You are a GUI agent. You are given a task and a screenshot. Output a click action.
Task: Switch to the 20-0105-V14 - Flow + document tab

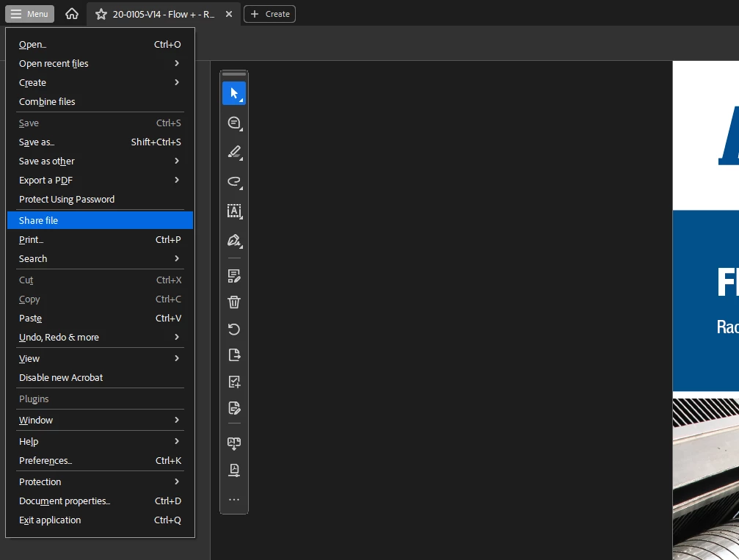pyautogui.click(x=163, y=14)
